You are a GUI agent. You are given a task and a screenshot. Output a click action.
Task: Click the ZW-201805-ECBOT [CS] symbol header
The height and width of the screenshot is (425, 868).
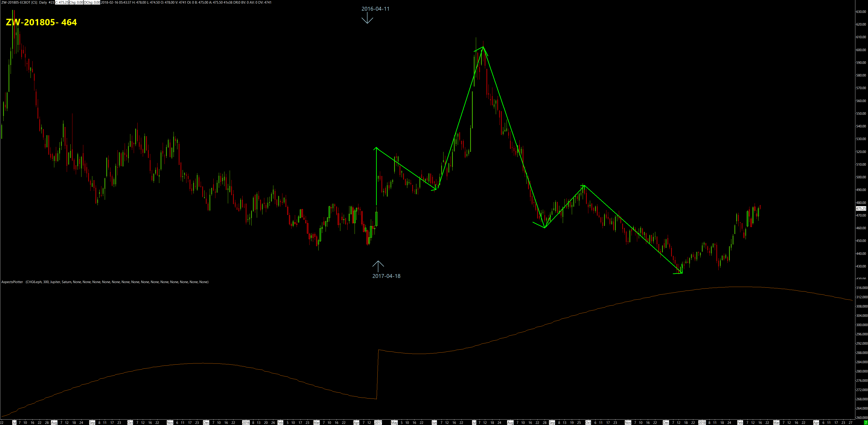pos(19,2)
